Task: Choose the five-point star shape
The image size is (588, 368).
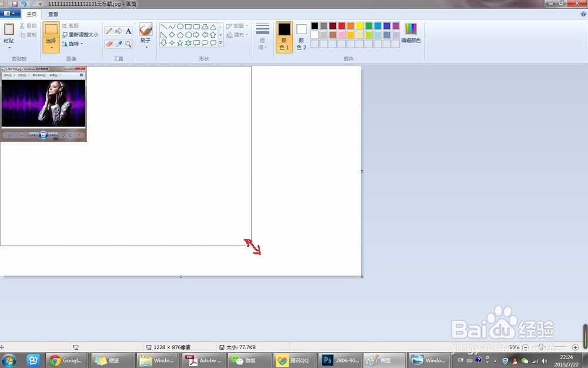Action: (181, 43)
